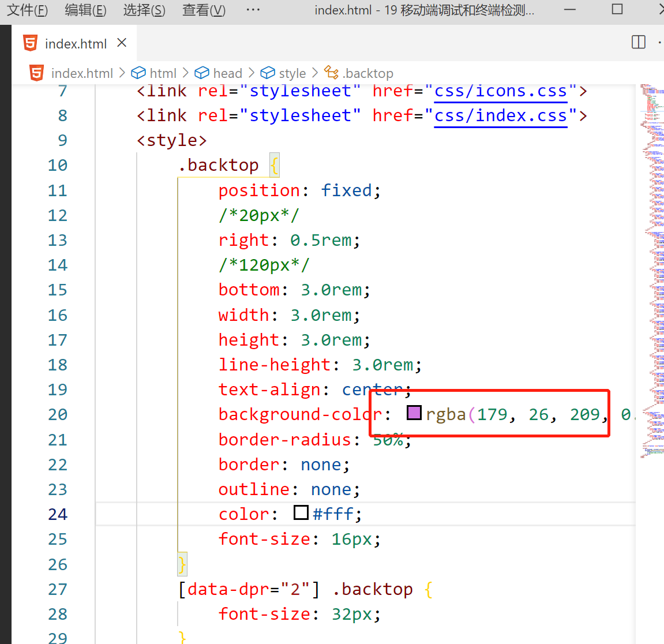Select the style breadcrumb element
This screenshot has width=664, height=644.
pyautogui.click(x=292, y=73)
